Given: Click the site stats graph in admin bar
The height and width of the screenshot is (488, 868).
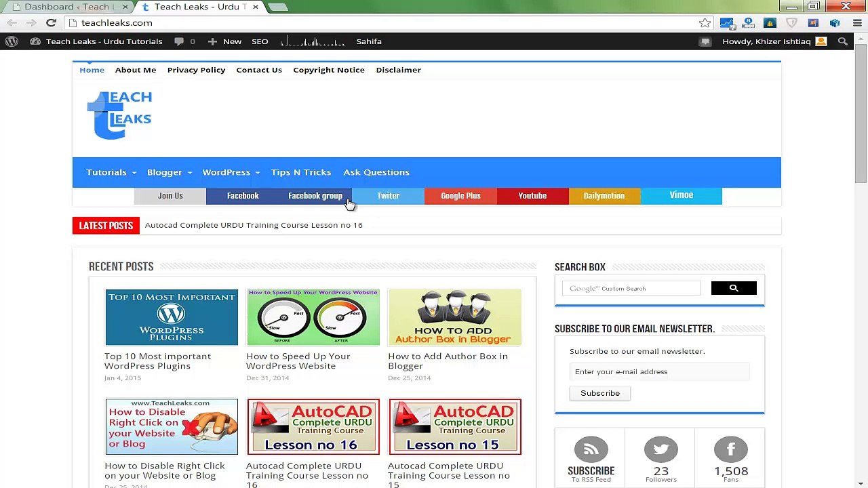Looking at the screenshot, I should click(313, 41).
